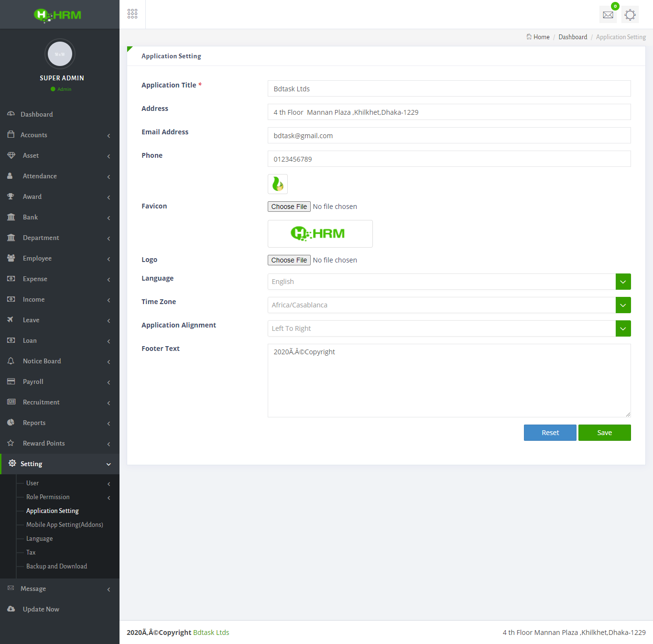Click the Leave sidebar icon
This screenshot has width=653, height=644.
[11, 320]
